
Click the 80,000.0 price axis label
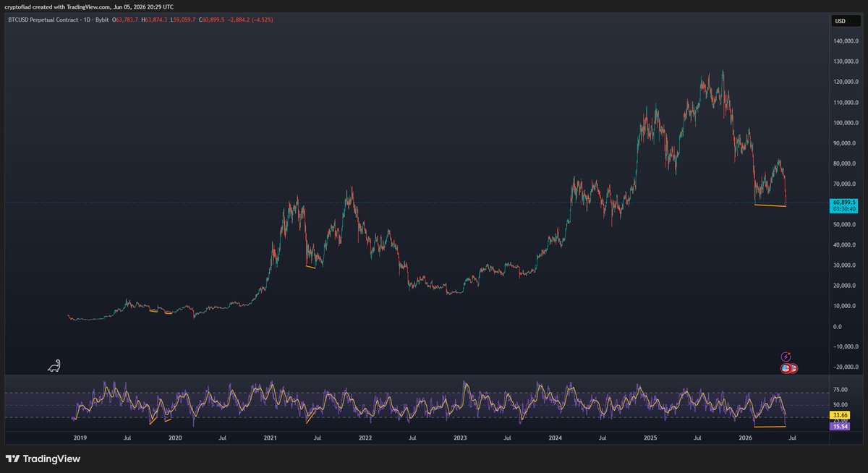[846, 163]
